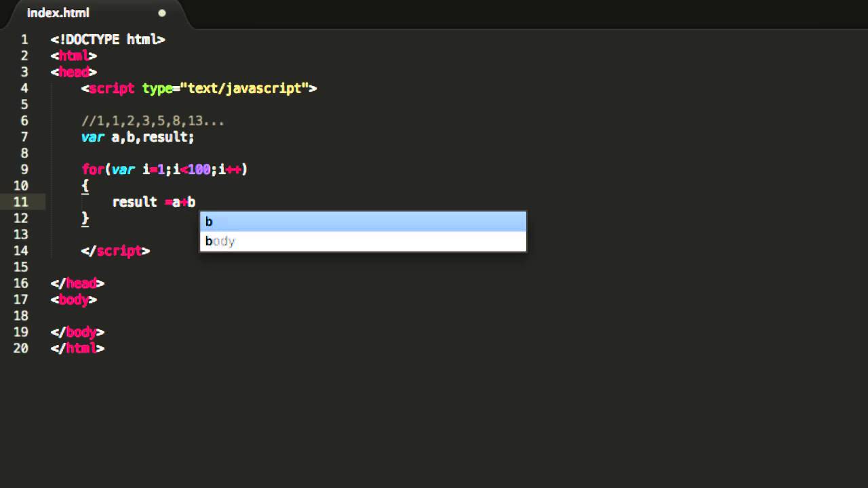The height and width of the screenshot is (488, 868).
Task: Click the closing brace on line 12
Action: [85, 218]
